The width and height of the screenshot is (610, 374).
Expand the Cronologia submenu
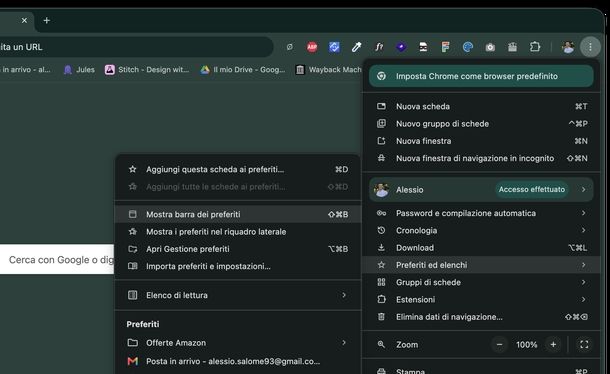(482, 230)
